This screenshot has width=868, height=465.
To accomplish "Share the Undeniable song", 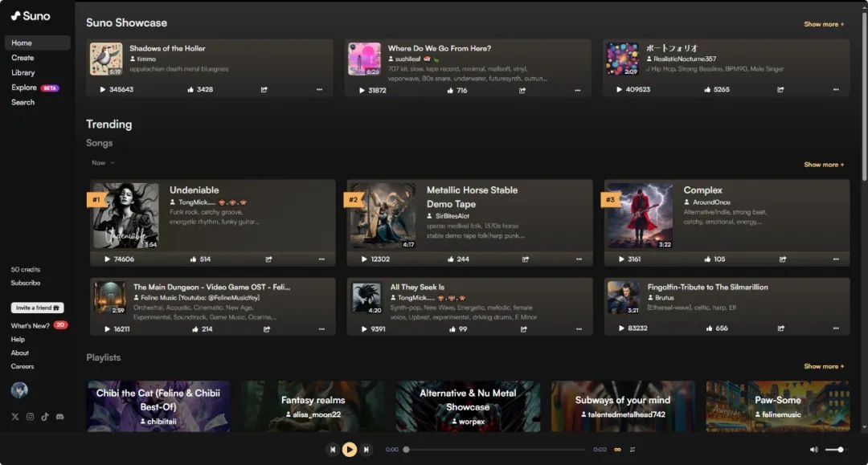I will (x=269, y=259).
